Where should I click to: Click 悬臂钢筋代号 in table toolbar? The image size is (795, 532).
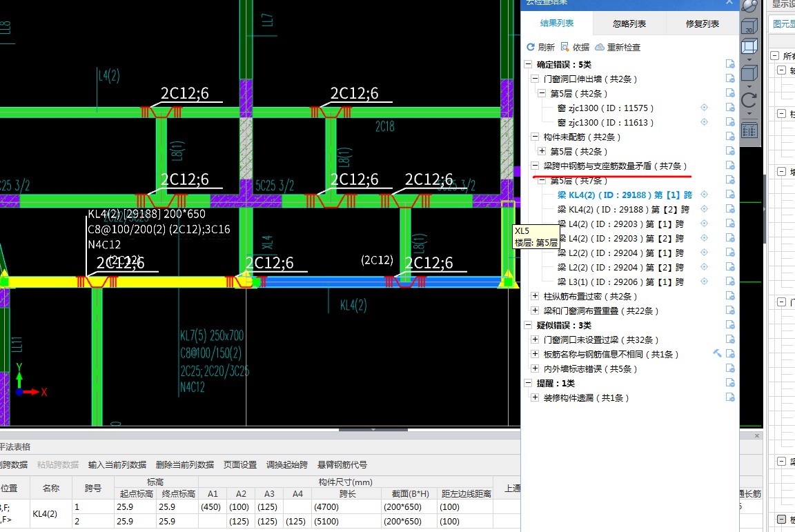coord(342,464)
